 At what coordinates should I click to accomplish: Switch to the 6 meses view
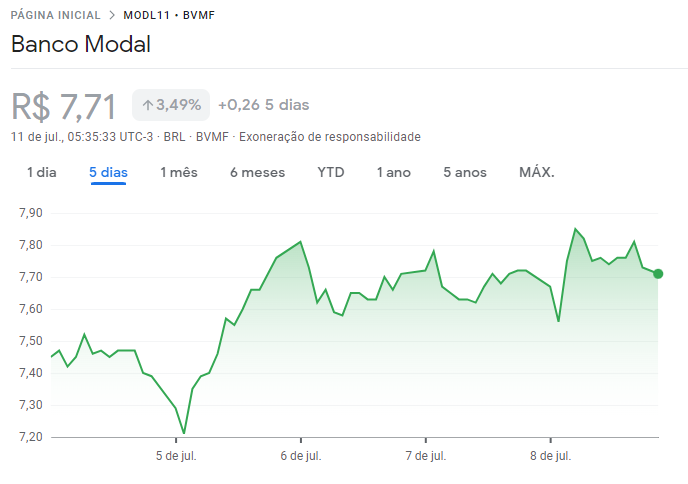tap(257, 172)
